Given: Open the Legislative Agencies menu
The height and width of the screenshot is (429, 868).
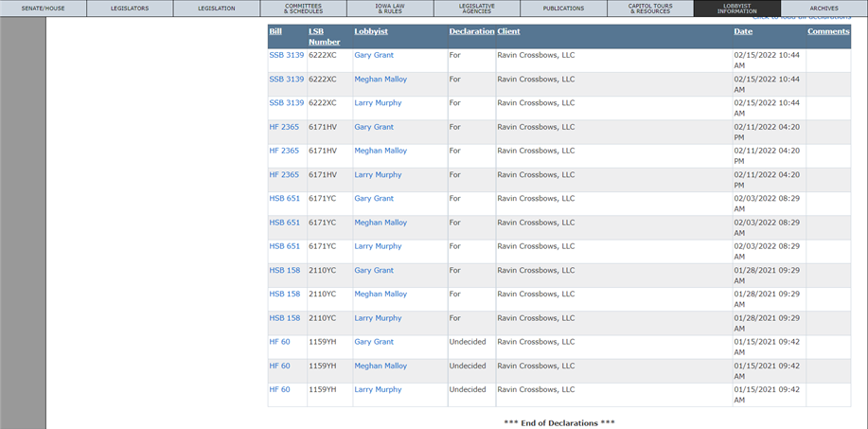Looking at the screenshot, I should click(x=477, y=9).
